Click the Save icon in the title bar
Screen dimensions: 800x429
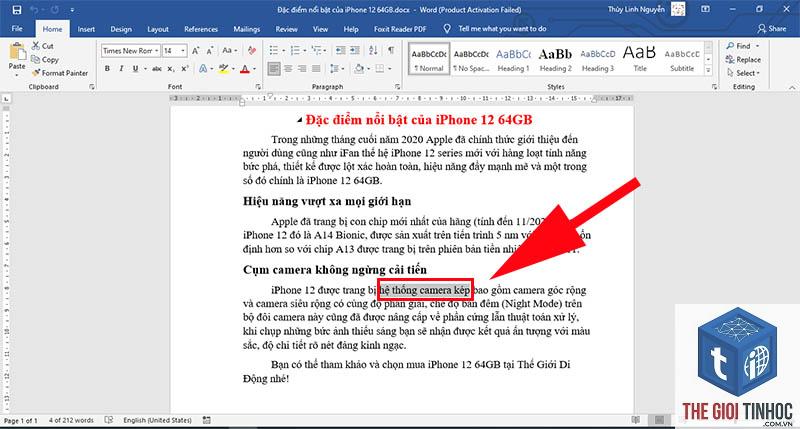[16, 10]
